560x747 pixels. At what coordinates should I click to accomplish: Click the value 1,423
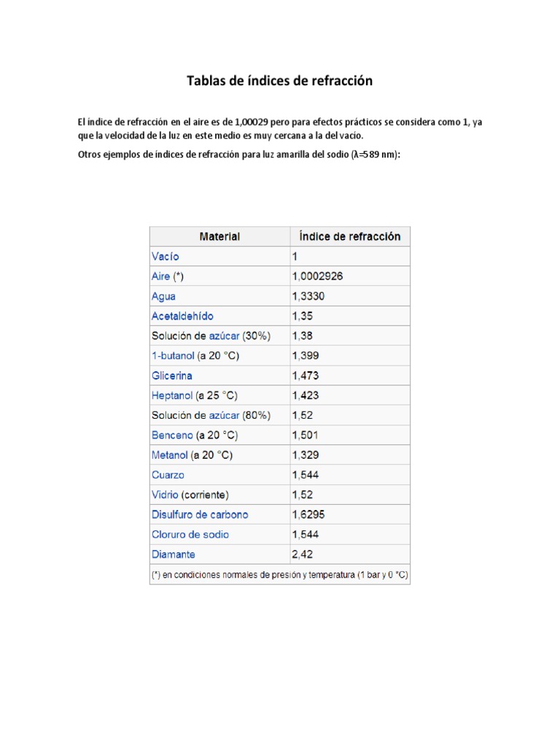306,395
